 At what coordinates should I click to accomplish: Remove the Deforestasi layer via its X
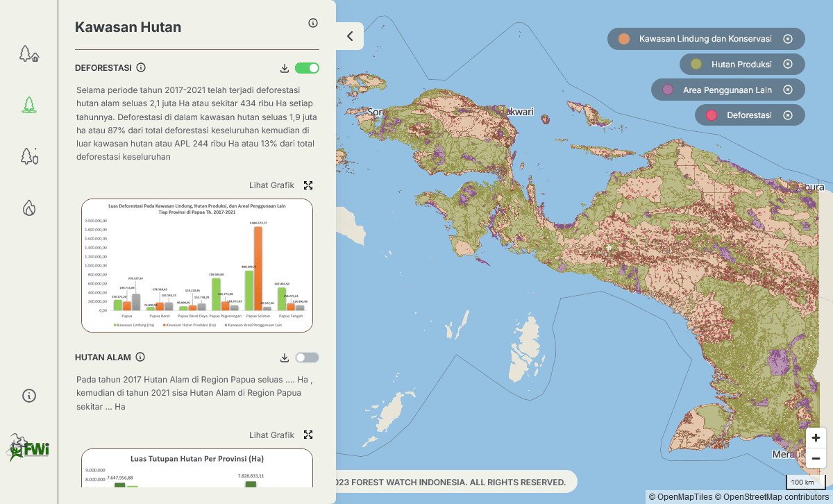pos(787,115)
